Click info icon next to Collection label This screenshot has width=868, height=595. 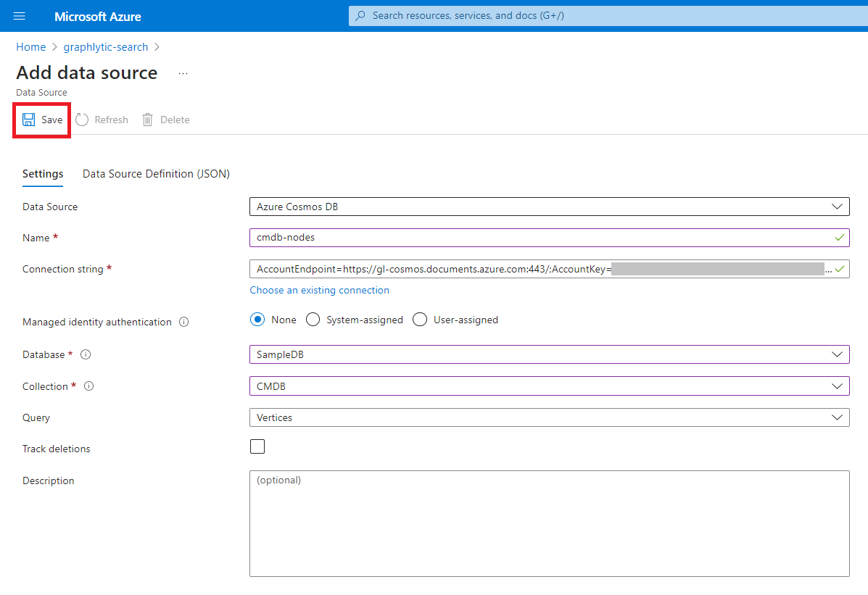coord(89,387)
